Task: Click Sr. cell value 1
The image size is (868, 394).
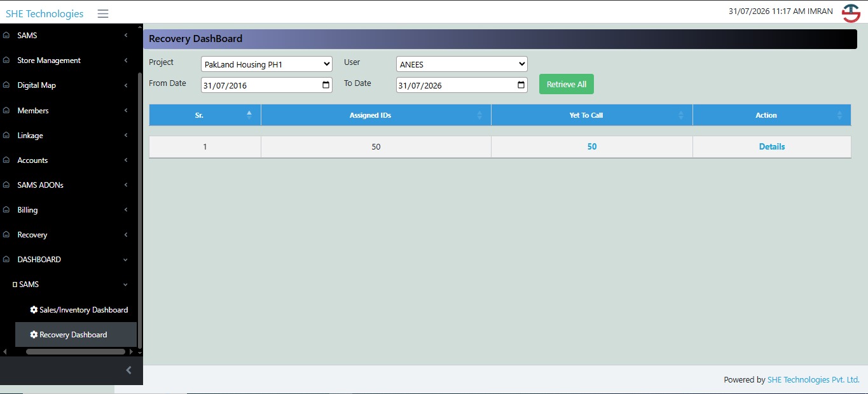Action: click(x=205, y=146)
